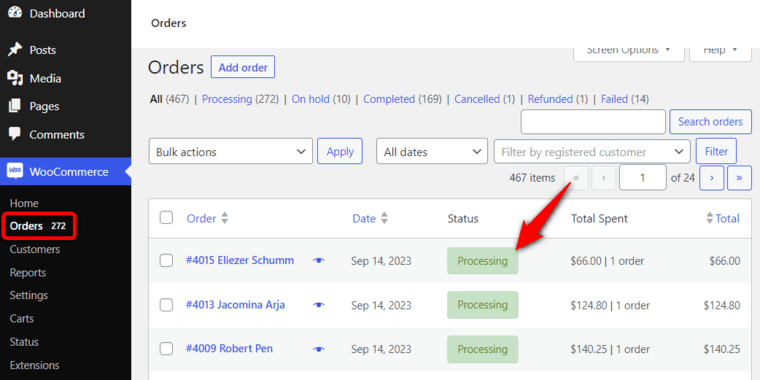Click the current page number field
The image size is (760, 380).
click(x=643, y=177)
